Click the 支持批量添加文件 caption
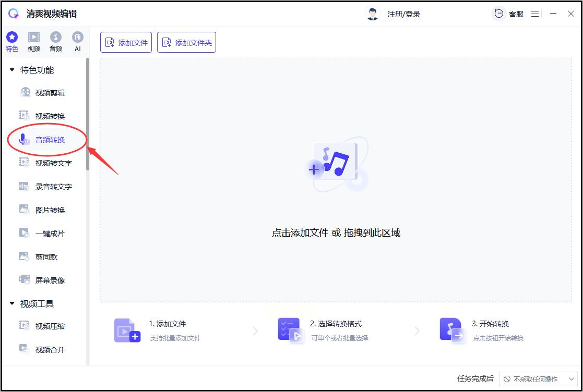The image size is (583, 392). click(175, 338)
